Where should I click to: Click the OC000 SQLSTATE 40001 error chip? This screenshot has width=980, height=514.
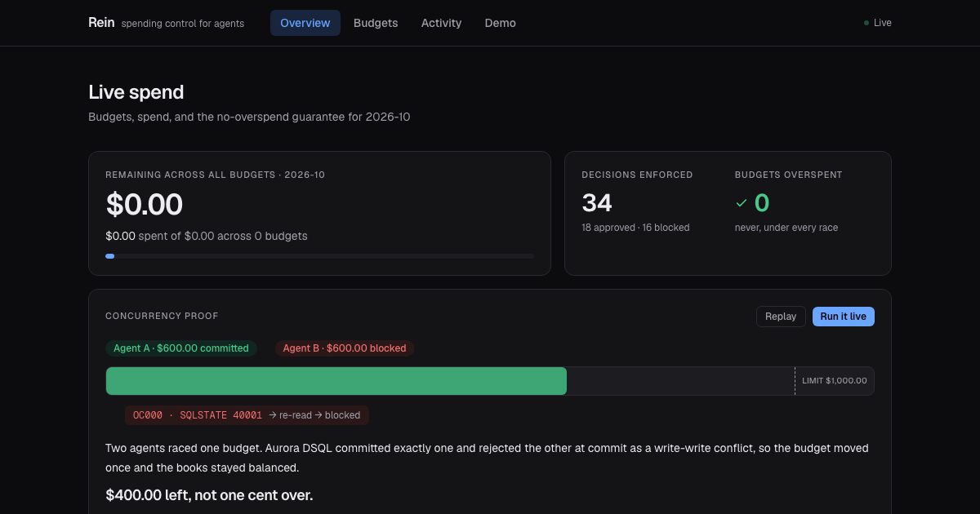coord(247,415)
